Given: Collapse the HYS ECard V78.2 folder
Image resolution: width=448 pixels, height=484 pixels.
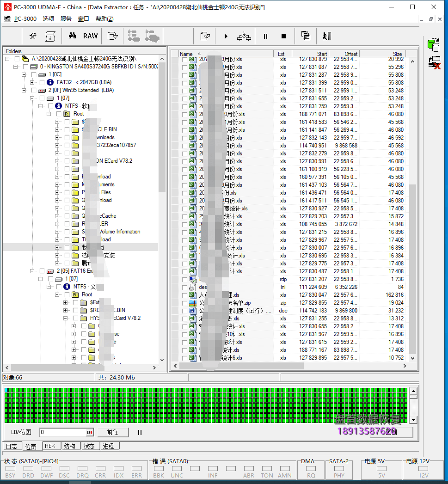Looking at the screenshot, I should pyautogui.click(x=65, y=318).
